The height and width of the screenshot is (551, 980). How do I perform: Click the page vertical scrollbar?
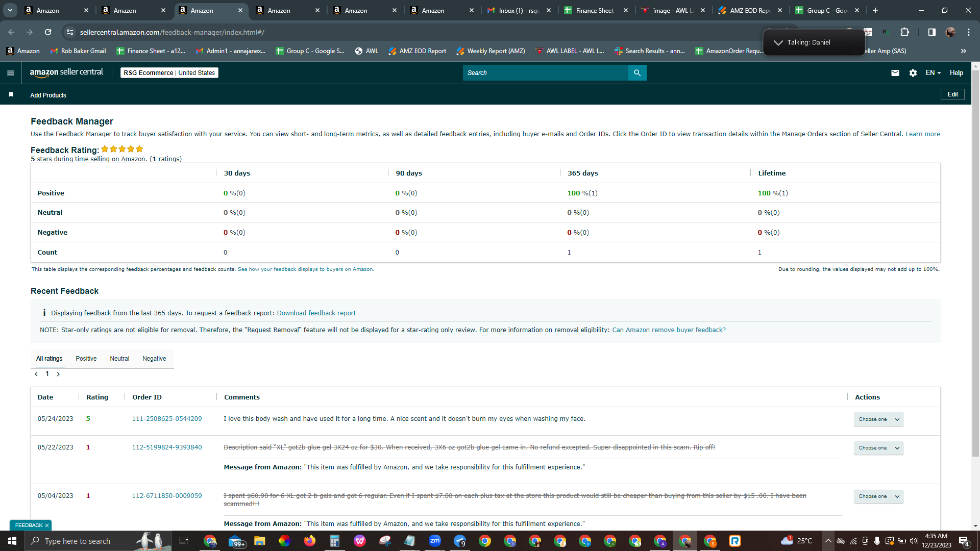pyautogui.click(x=975, y=264)
